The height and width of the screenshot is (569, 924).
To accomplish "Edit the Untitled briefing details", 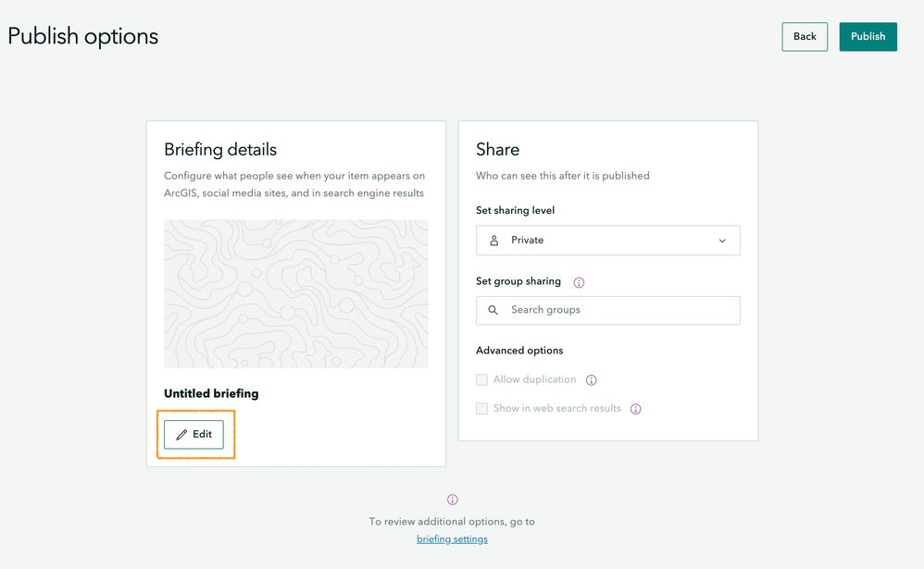I will coord(194,435).
